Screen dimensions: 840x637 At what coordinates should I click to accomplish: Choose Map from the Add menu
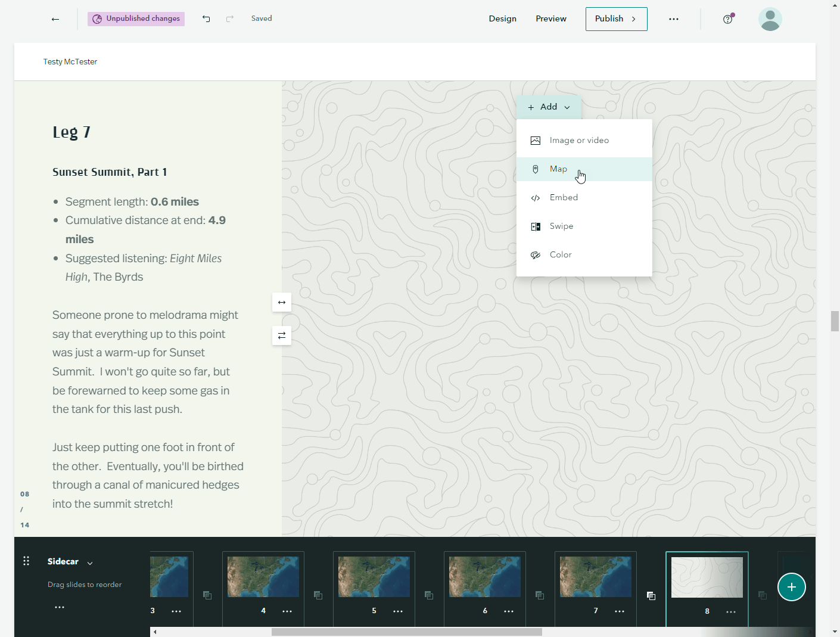tap(558, 169)
